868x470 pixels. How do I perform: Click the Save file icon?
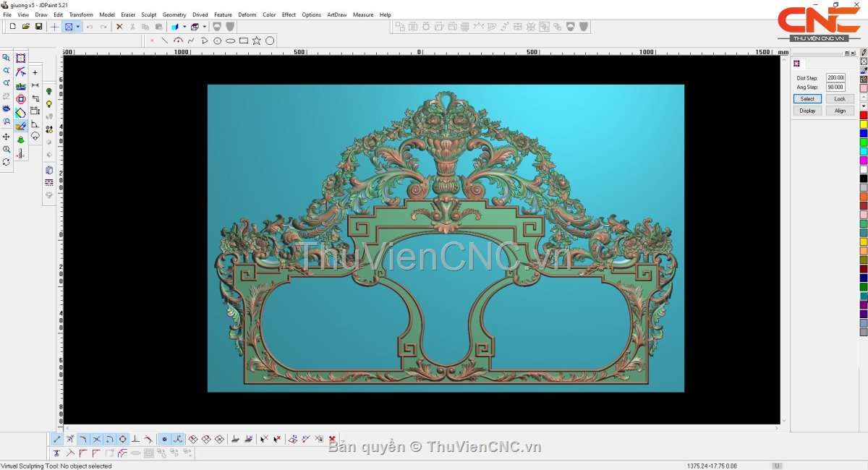click(38, 27)
